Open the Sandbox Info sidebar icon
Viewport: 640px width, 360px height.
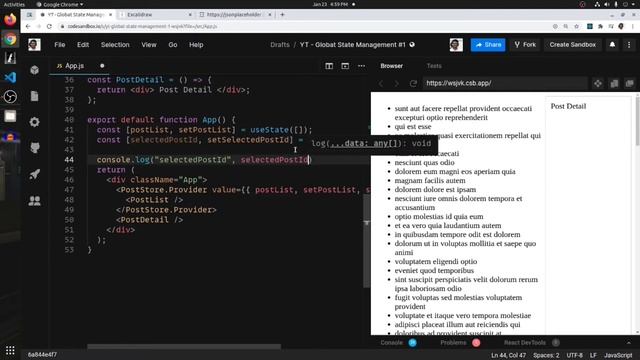point(35,70)
